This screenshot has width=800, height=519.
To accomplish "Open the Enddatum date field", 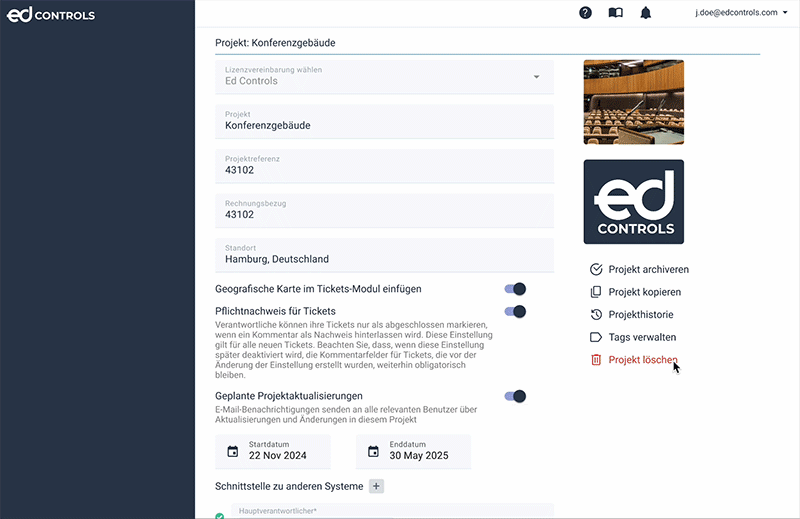I will point(413,452).
